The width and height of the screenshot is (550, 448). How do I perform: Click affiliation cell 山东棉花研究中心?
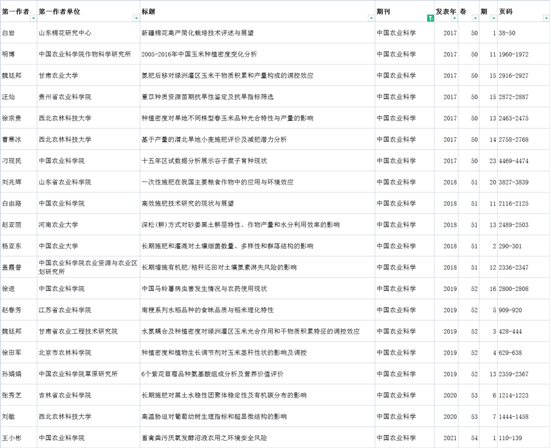[x=89, y=33]
